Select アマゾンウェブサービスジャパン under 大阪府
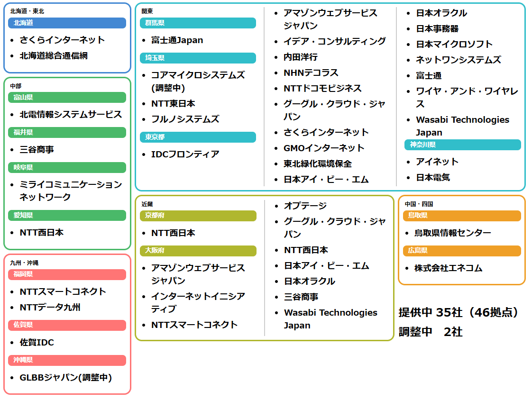Screen dimensions: 532x400 pos(198,274)
